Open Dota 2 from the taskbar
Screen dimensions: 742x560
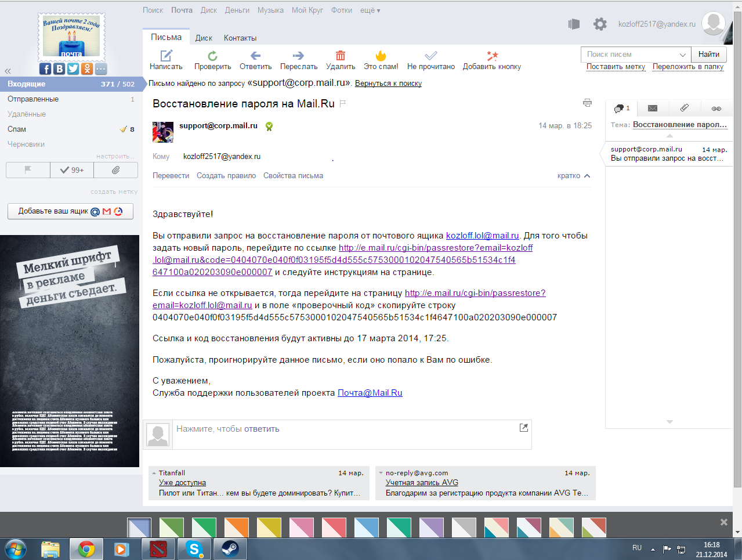tap(158, 548)
